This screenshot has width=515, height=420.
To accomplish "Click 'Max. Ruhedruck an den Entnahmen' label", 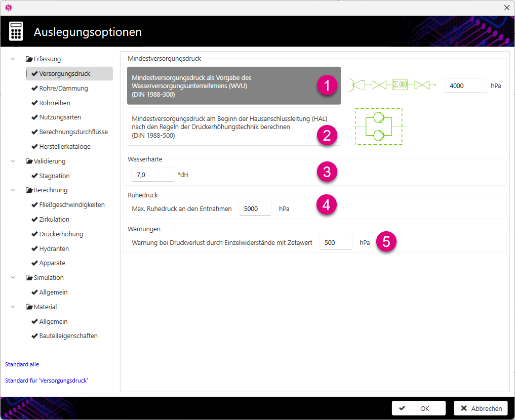I will click(182, 208).
